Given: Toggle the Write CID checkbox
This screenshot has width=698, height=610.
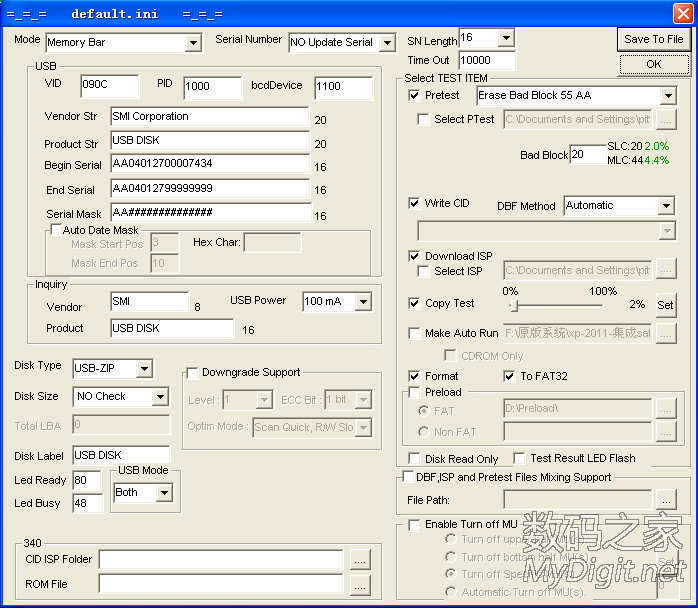Looking at the screenshot, I should tap(414, 203).
